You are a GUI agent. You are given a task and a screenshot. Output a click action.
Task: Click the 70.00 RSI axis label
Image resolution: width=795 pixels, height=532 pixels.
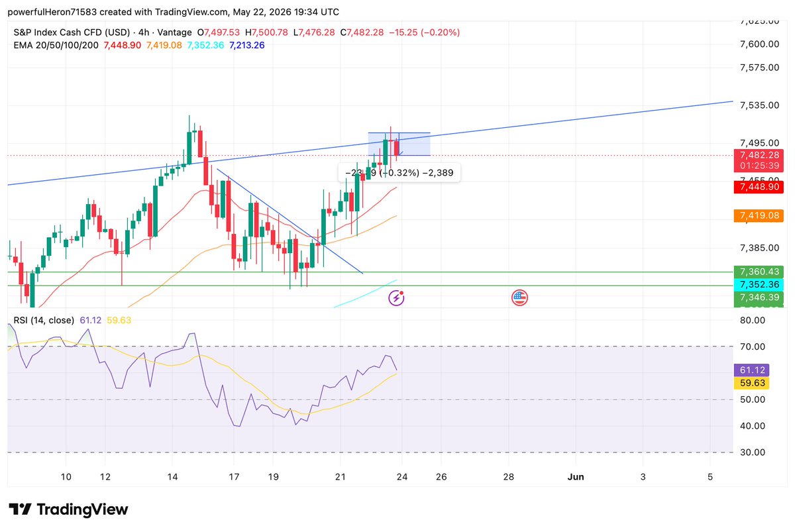753,347
